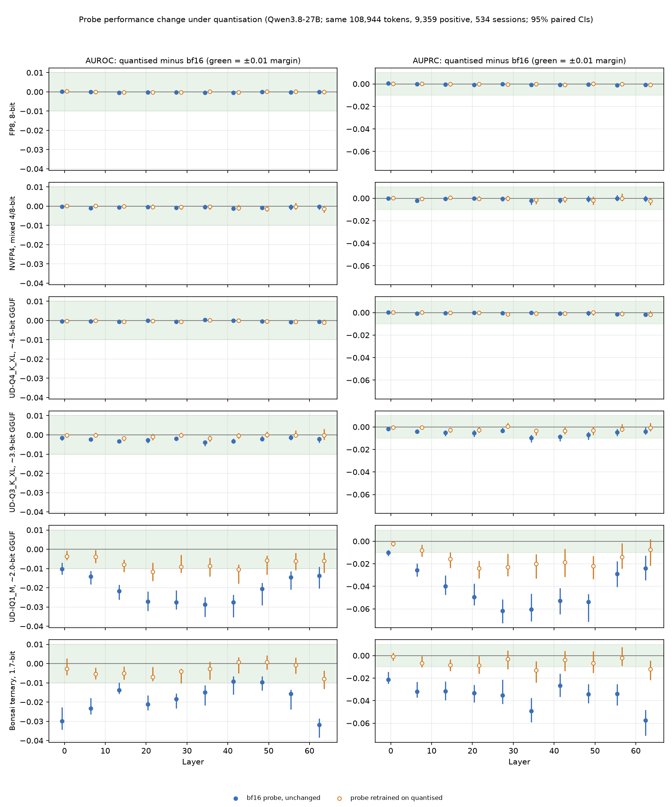672x807 pixels.
Task: Click the 'UD-IQ1_M, ~2.0-bit GGUF' row label
Action: [12, 576]
